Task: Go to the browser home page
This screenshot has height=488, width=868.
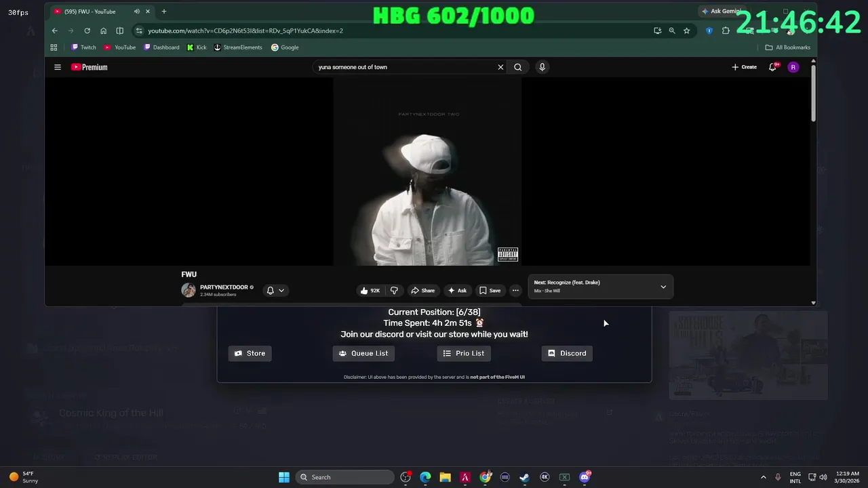Action: click(x=103, y=30)
